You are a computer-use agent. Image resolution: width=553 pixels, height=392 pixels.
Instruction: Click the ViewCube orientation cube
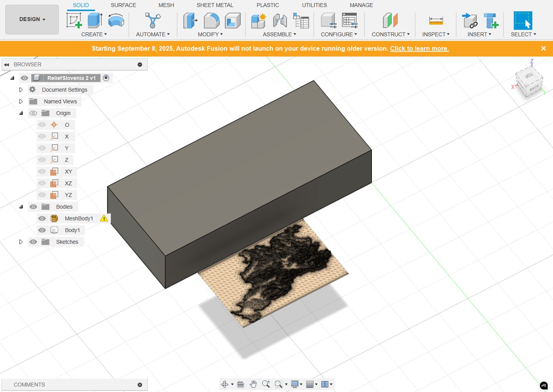pyautogui.click(x=529, y=82)
